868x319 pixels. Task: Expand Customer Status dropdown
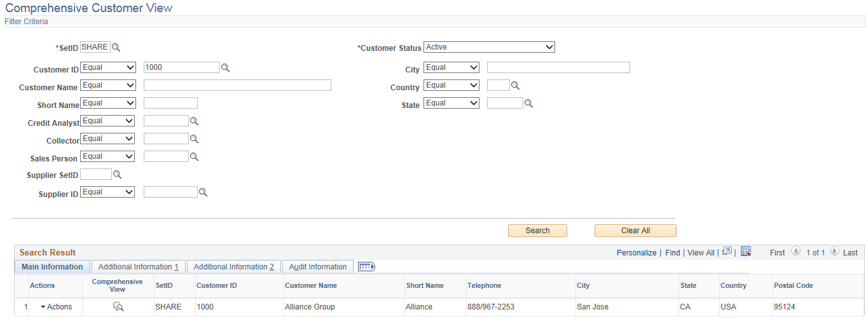[489, 47]
